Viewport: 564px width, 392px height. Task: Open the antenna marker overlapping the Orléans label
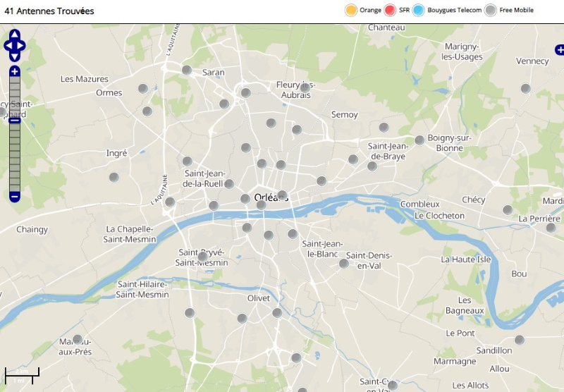point(282,195)
